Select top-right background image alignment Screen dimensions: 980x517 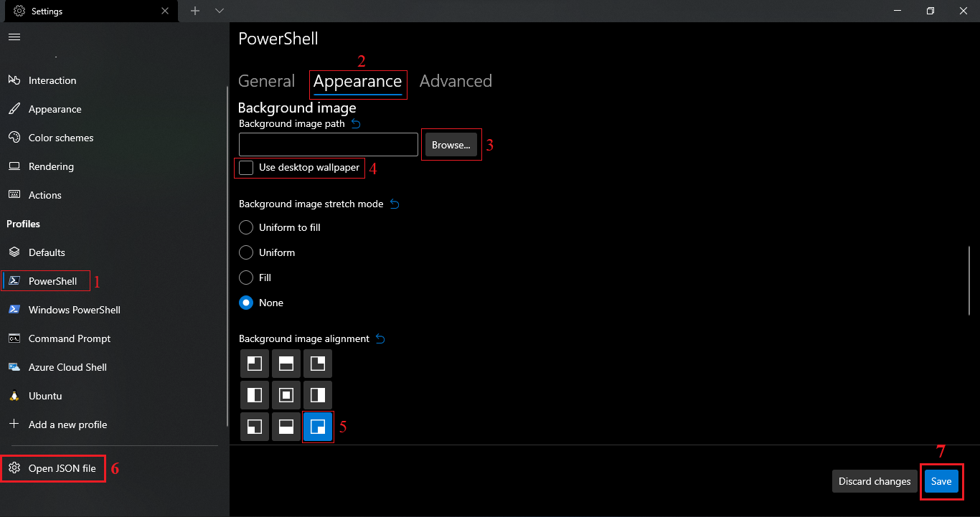(318, 364)
